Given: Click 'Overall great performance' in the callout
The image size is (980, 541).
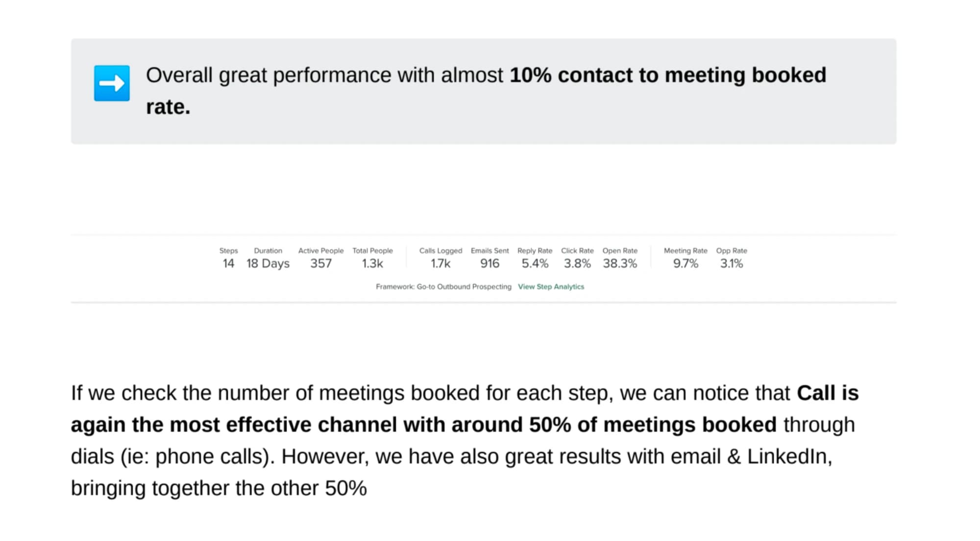Looking at the screenshot, I should [x=269, y=75].
